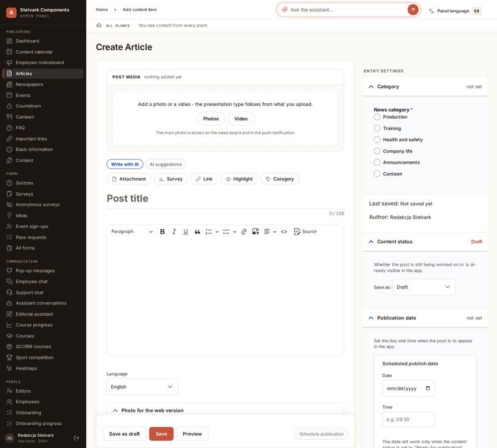Insert a bulleted list
Screen dimensions: 497x448
click(x=226, y=232)
